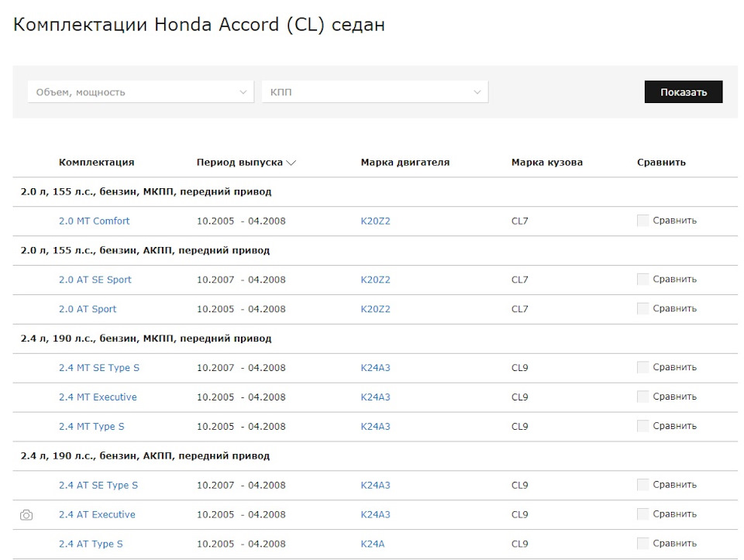The height and width of the screenshot is (560, 744).
Task: Click group header 2.4 л, 190 л.с., бензин, МКПП
Action: tap(146, 338)
